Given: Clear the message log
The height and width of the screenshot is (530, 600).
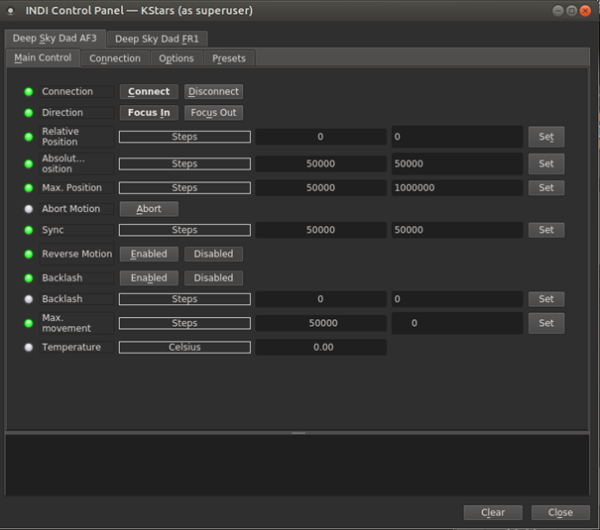Looking at the screenshot, I should coord(493,512).
